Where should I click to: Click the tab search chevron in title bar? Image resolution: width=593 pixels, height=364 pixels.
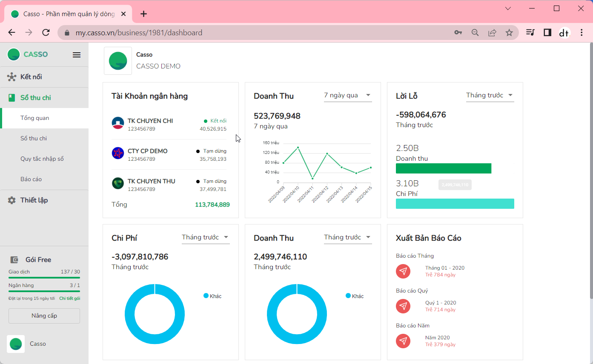point(508,9)
